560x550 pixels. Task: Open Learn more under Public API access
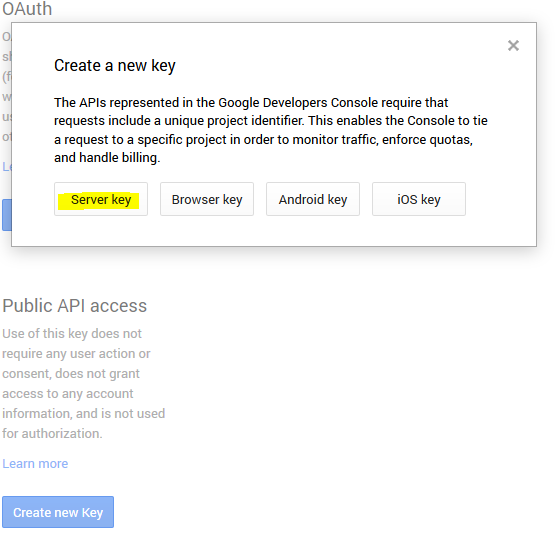(x=35, y=464)
